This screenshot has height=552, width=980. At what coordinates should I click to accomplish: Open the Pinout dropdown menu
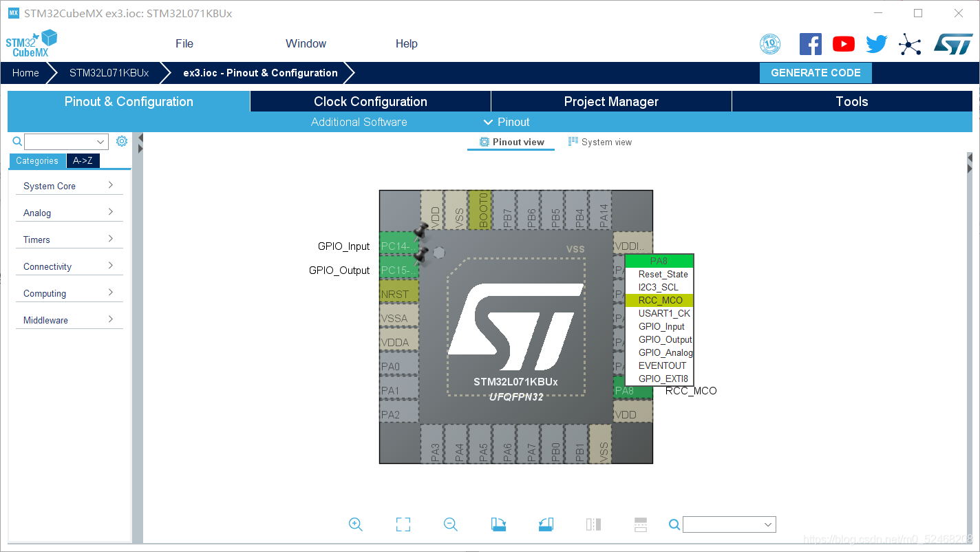click(x=507, y=122)
